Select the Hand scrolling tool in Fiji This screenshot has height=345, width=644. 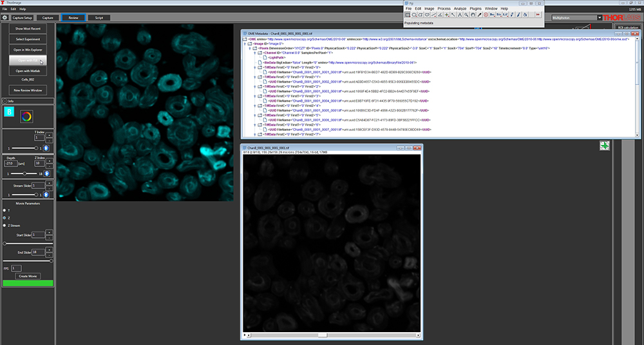click(473, 14)
